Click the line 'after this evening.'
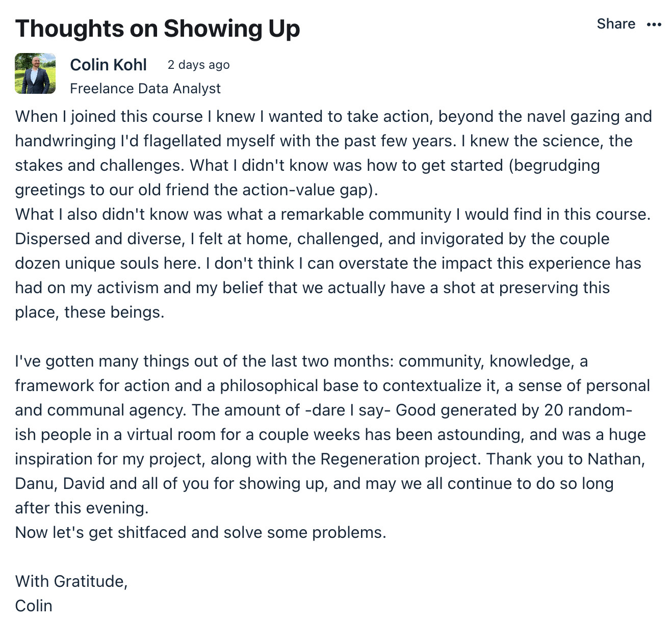The image size is (672, 621). (x=82, y=508)
